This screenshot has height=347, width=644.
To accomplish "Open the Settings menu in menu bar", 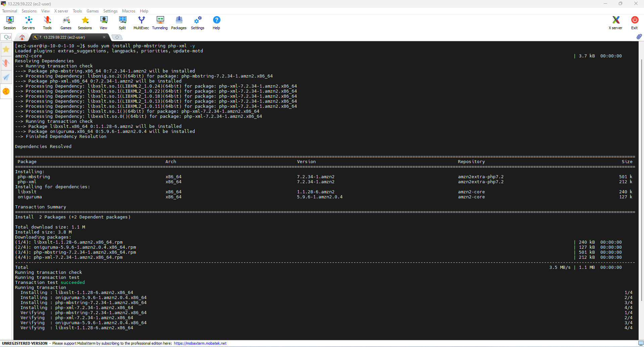I will coord(110,11).
